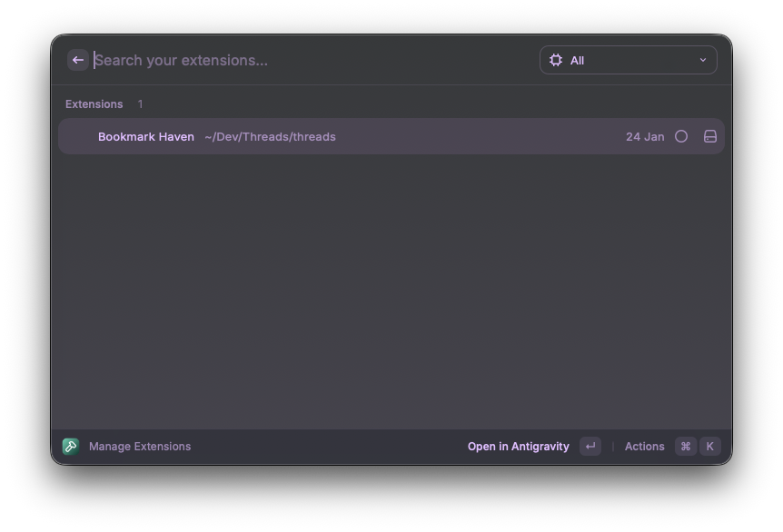The width and height of the screenshot is (783, 532).
Task: Focus the Search your extensions field
Action: 309,60
